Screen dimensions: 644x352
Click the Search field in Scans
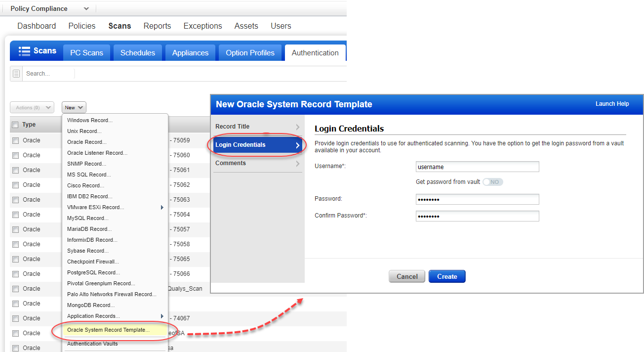(49, 74)
